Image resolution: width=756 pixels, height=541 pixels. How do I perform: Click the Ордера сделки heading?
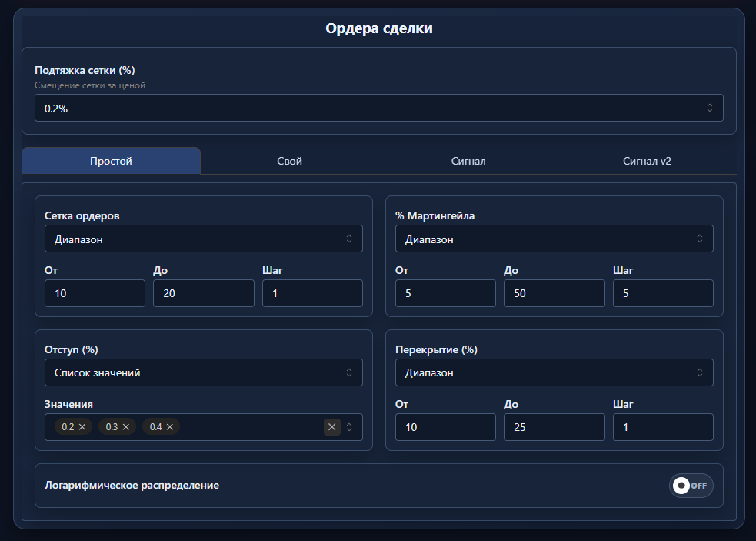pos(379,28)
